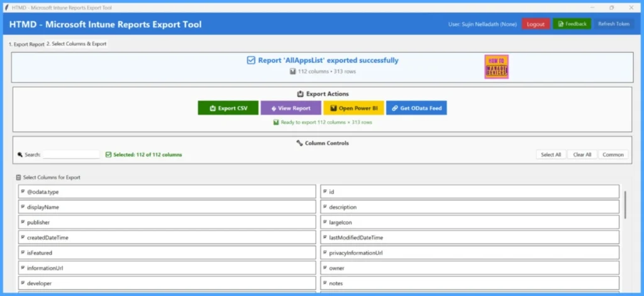The image size is (644, 296).
Task: Open the View Report button
Action: click(x=291, y=108)
